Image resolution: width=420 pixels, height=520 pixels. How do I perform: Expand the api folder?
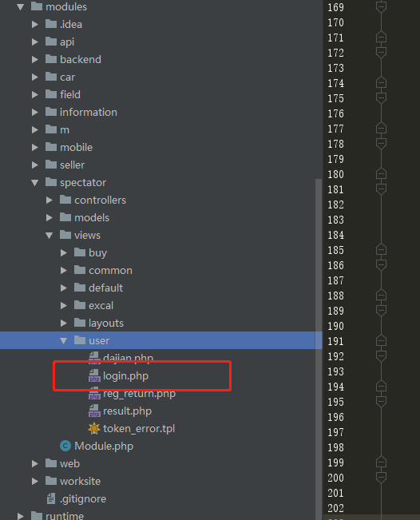coord(35,42)
